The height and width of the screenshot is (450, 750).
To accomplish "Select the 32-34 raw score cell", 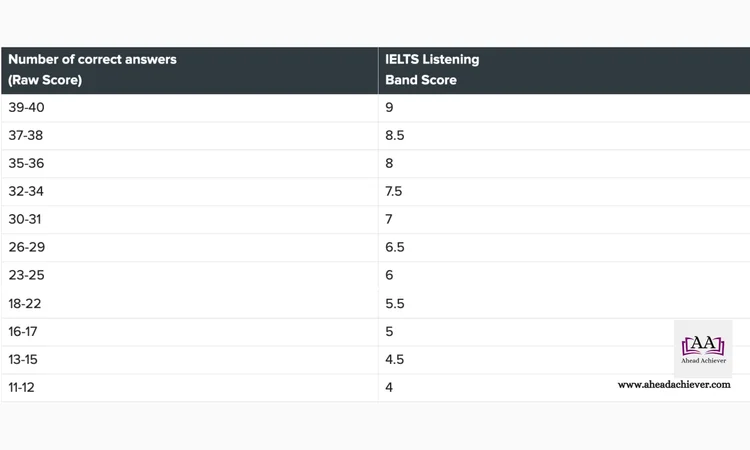I will point(189,191).
